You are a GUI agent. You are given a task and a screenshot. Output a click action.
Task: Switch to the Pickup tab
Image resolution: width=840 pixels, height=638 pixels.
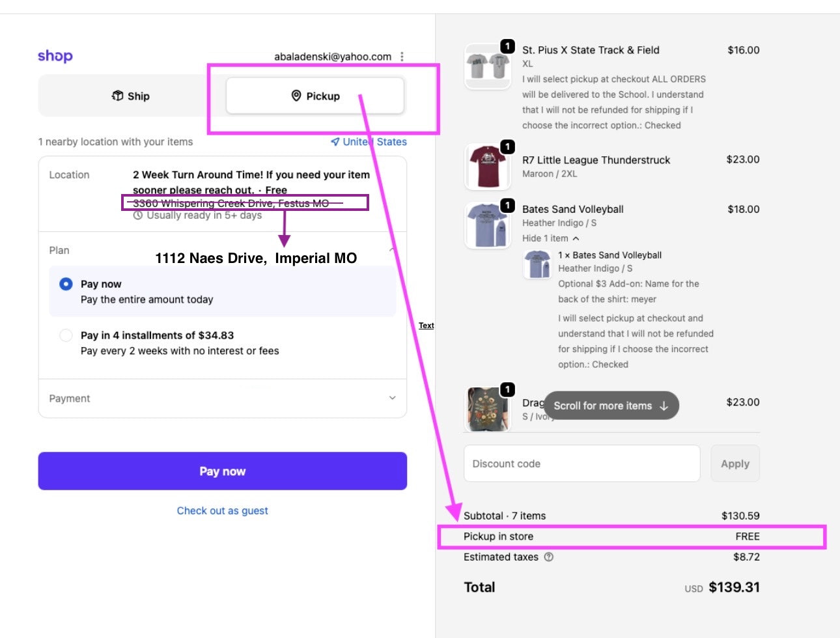315,96
